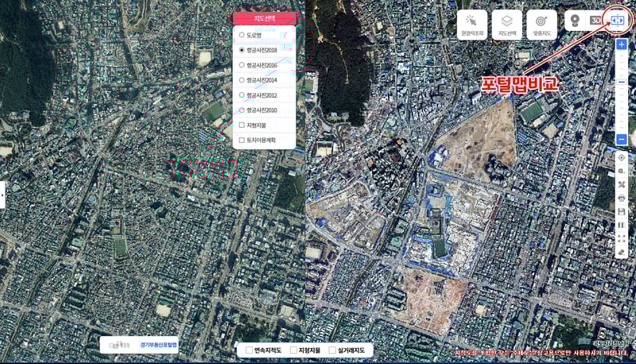
Task: Click the print map icon
Action: [x=622, y=199]
